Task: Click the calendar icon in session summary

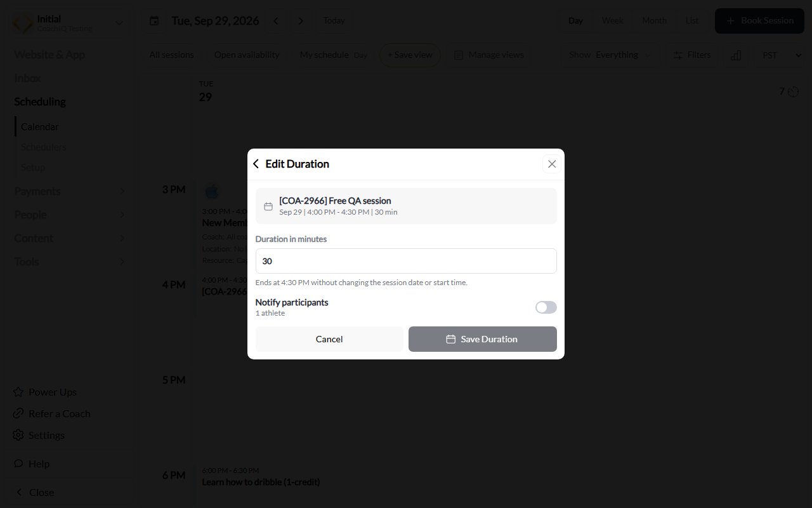Action: point(268,206)
